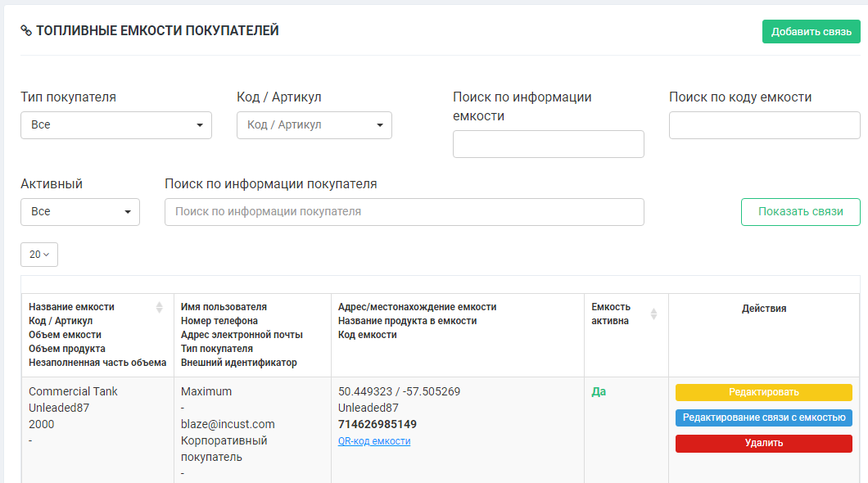The height and width of the screenshot is (483, 868).
Task: Click the tank code search field
Action: (x=764, y=125)
